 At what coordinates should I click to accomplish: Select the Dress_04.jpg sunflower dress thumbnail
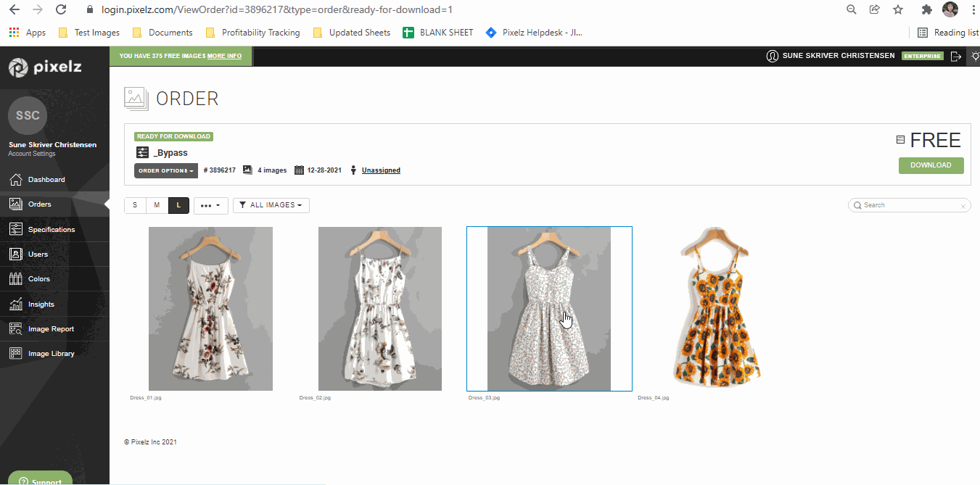(x=719, y=308)
